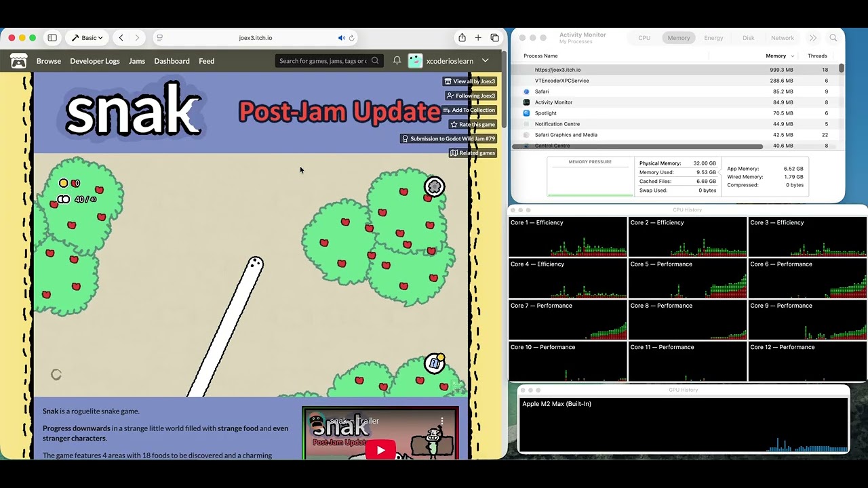Reload the page with the refresh icon
This screenshot has width=868, height=488.
coord(351,38)
